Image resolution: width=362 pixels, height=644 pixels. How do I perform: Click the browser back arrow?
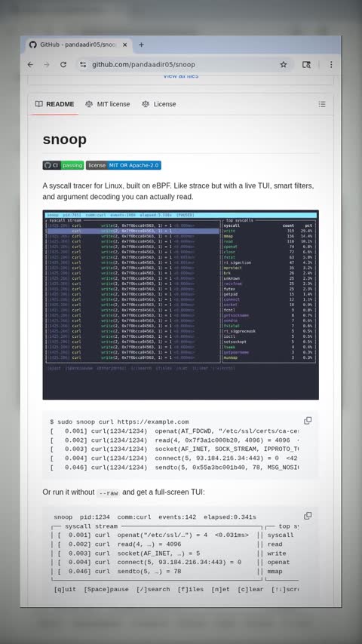(x=30, y=65)
